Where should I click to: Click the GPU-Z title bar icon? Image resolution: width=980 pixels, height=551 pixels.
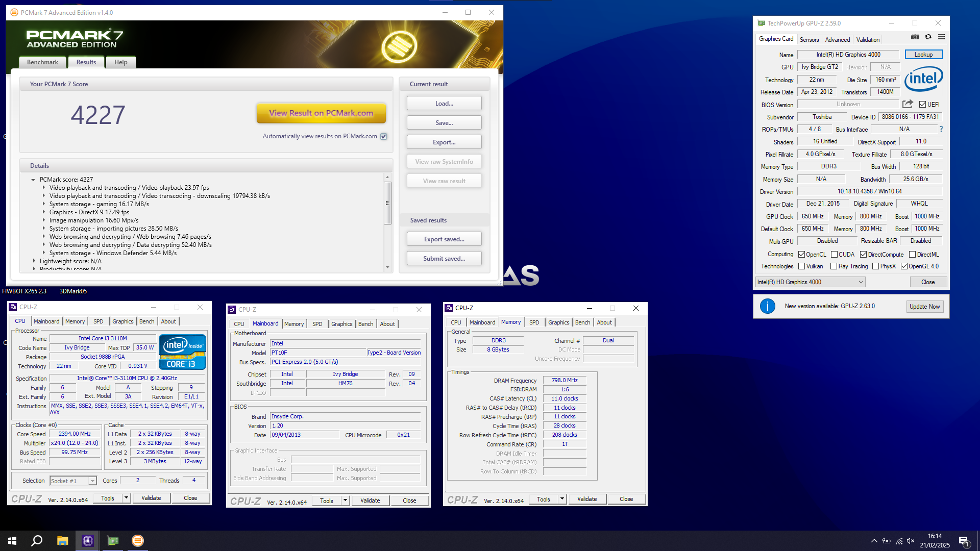coord(761,23)
